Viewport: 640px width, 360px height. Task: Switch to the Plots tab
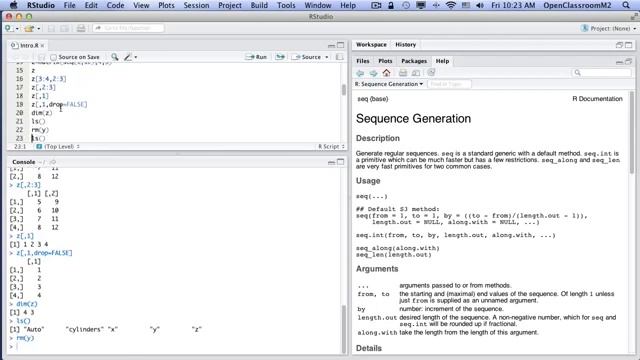385,61
